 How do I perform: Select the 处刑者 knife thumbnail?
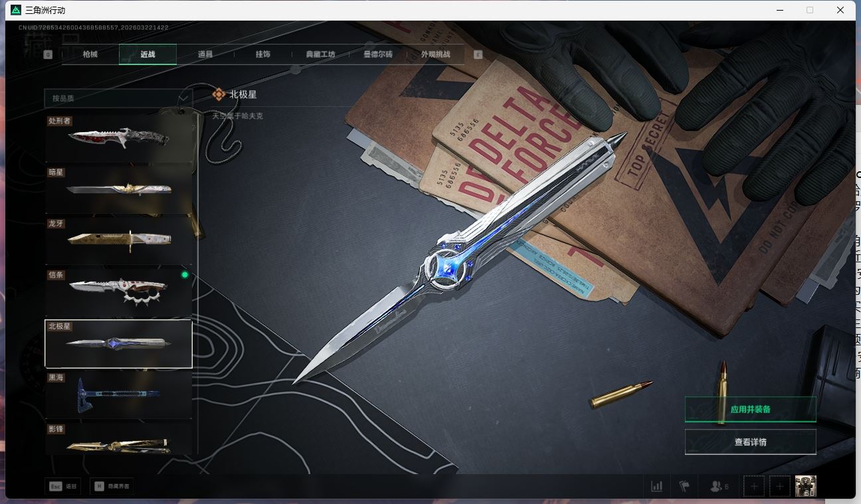point(118,138)
